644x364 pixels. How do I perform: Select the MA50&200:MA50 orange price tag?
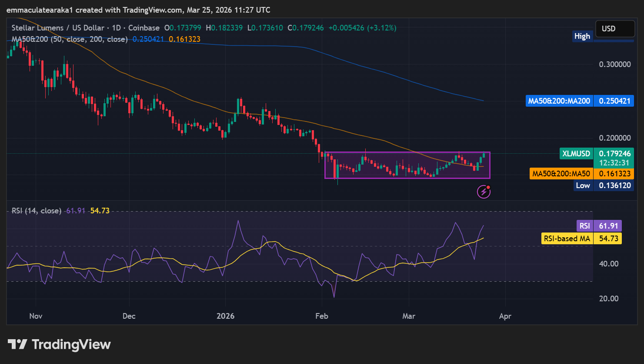coord(561,174)
